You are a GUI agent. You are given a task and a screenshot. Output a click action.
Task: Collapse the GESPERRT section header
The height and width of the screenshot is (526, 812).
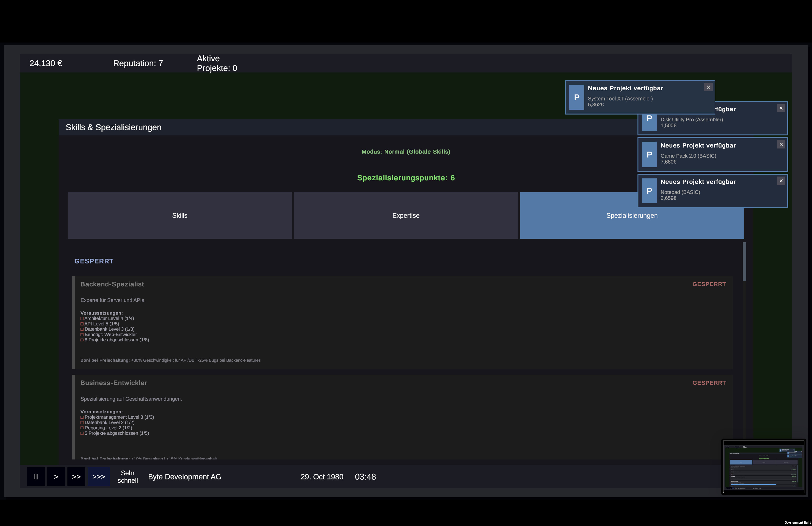[94, 261]
